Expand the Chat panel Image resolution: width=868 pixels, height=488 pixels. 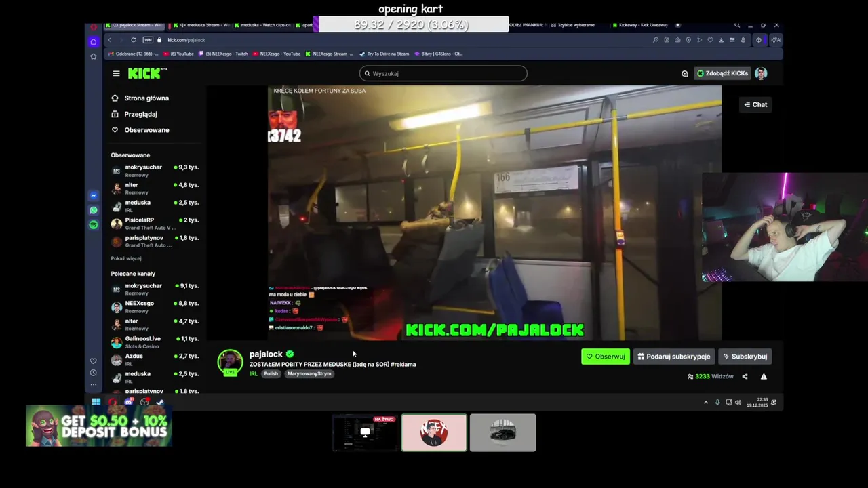pyautogui.click(x=755, y=104)
